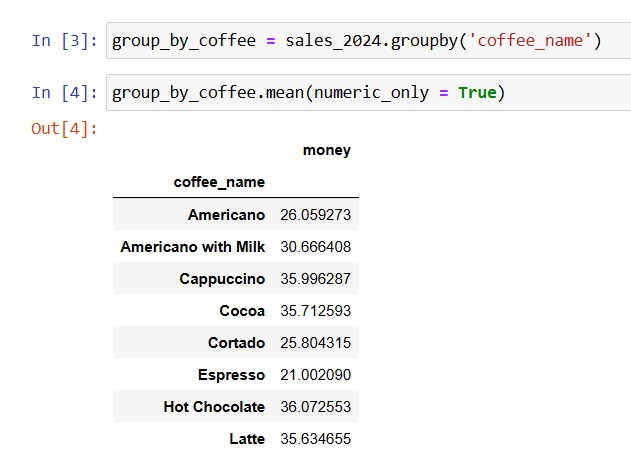This screenshot has width=631, height=463.
Task: Select the In [3] prompt label
Action: tap(64, 41)
